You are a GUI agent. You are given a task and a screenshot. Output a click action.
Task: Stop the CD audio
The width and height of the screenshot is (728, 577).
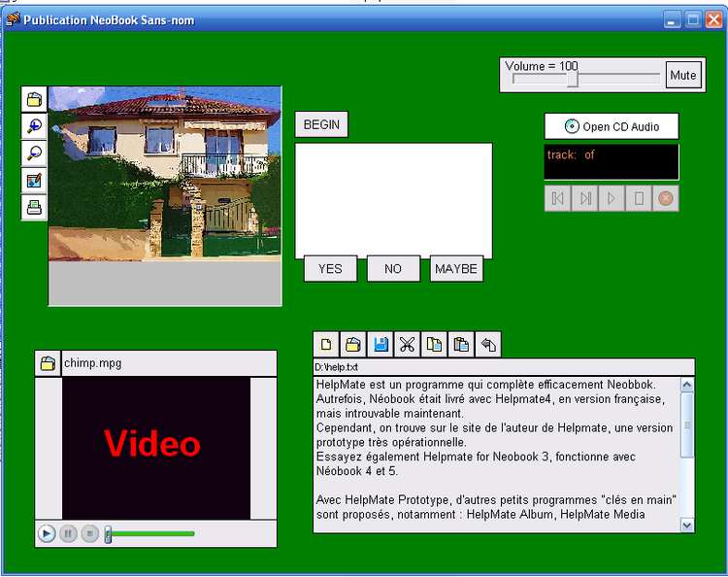[x=639, y=199]
